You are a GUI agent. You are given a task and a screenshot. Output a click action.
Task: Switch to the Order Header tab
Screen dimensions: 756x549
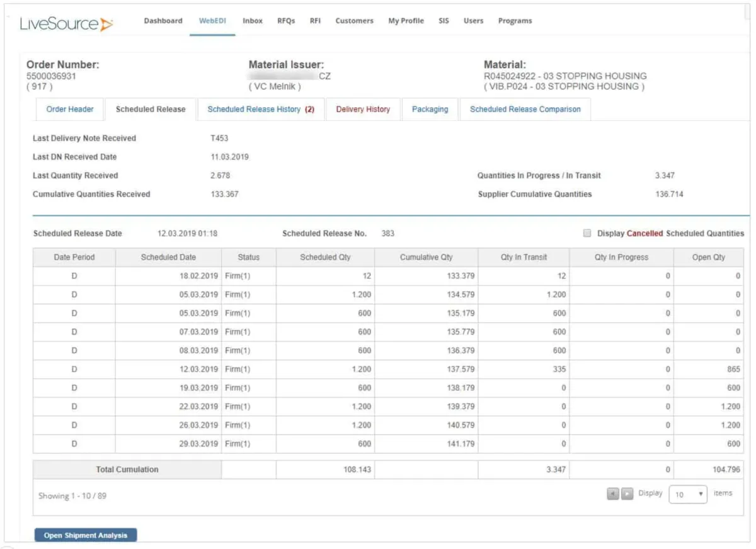[70, 109]
